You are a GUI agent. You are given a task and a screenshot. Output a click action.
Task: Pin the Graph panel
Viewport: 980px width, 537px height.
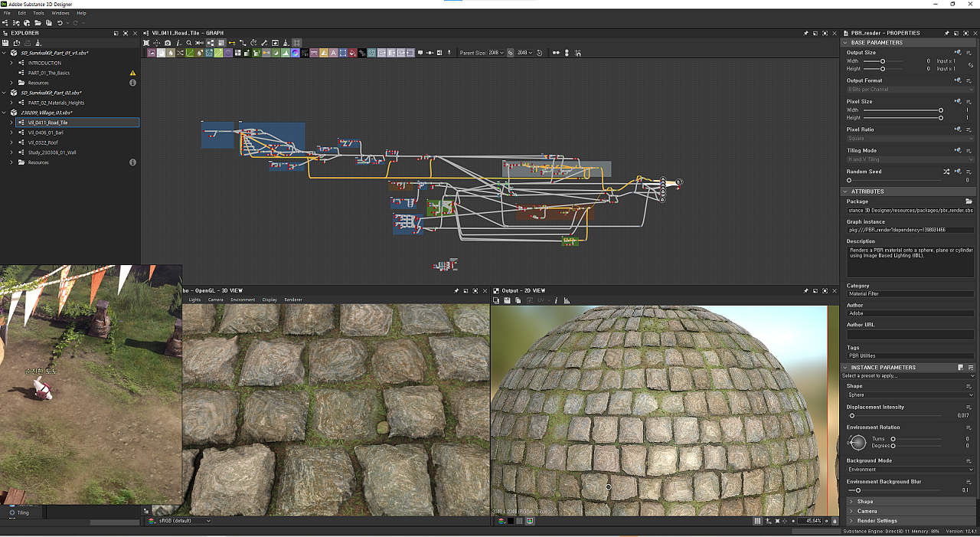pyautogui.click(x=805, y=33)
